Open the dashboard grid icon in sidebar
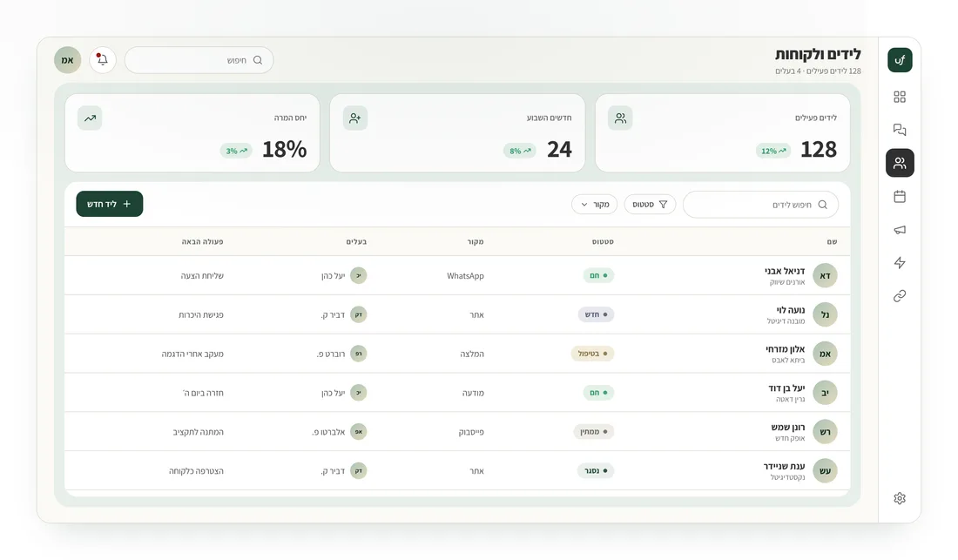 point(900,97)
